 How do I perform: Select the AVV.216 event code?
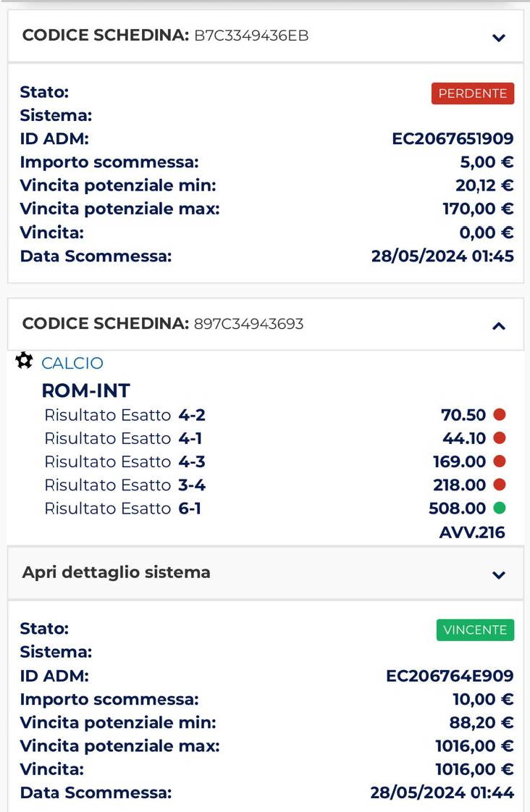coord(472,532)
